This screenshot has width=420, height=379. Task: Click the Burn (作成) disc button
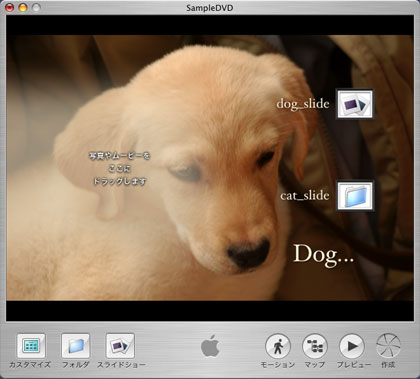[x=388, y=346]
